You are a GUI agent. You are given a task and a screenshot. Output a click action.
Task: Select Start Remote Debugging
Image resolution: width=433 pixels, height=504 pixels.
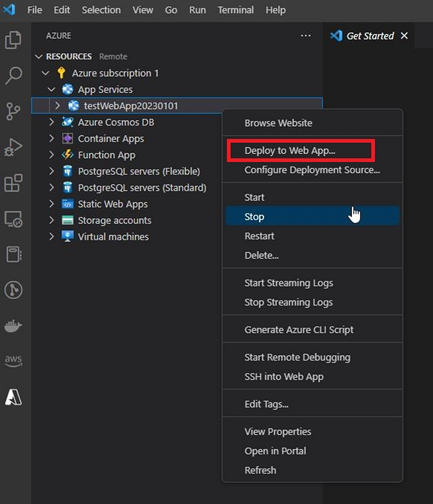click(312, 357)
